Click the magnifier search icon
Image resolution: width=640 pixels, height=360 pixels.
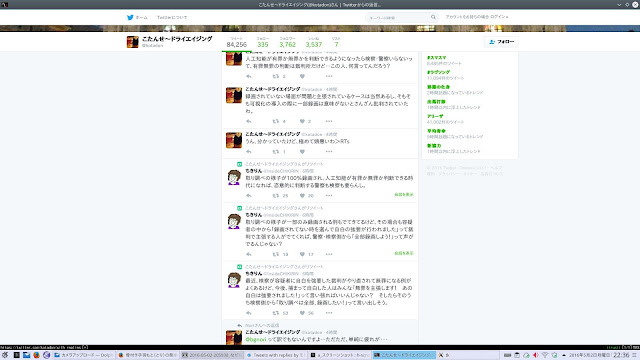tap(433, 17)
